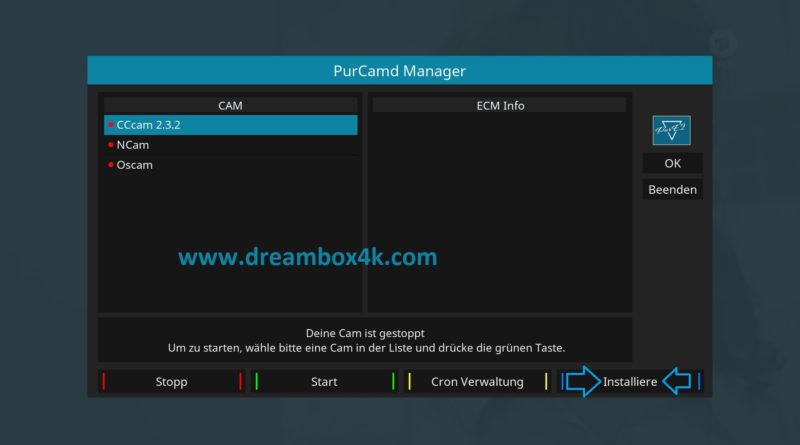Click the red status dot beside CCcam 2.3.2
Screen dimensions: 800x445
[111, 125]
